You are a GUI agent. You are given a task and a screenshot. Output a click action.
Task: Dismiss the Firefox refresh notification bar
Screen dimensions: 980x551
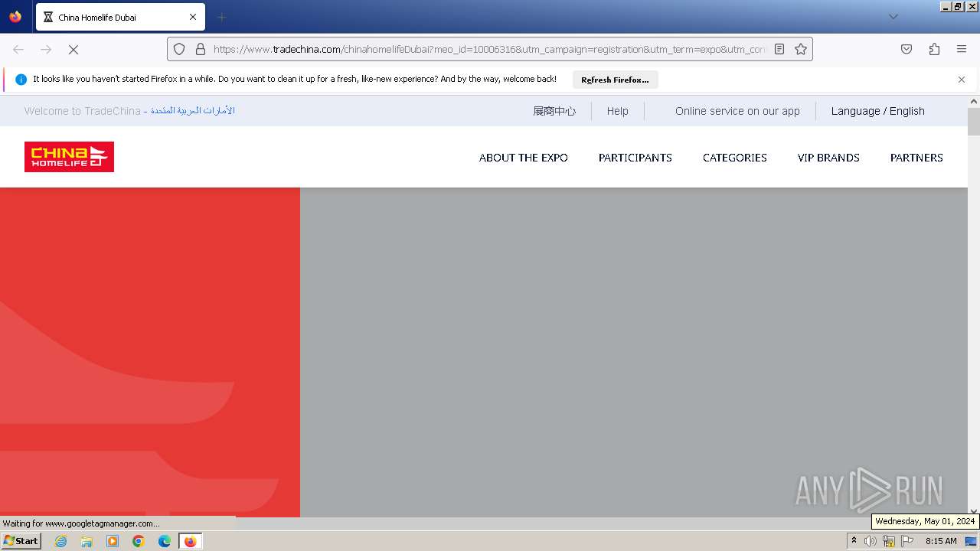tap(962, 80)
